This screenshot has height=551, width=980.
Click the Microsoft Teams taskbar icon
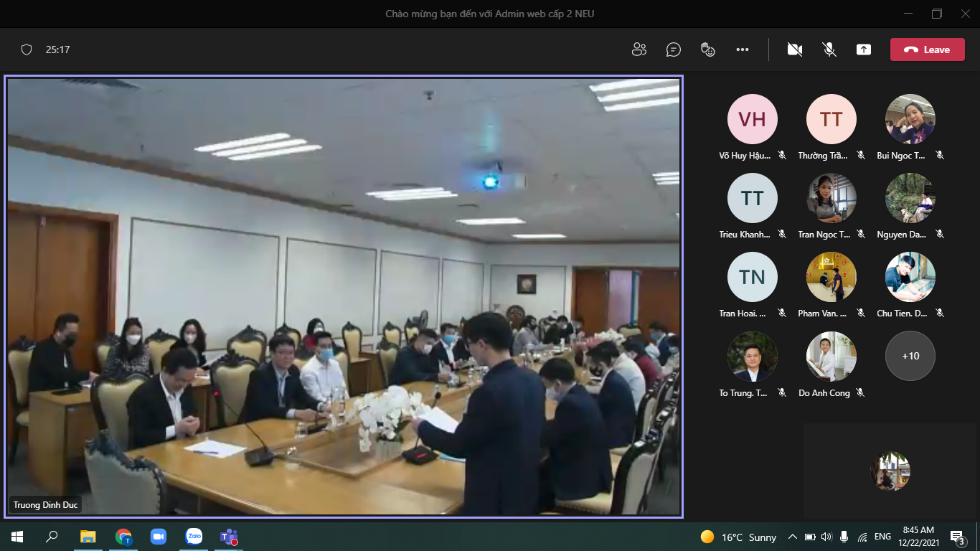pos(229,536)
